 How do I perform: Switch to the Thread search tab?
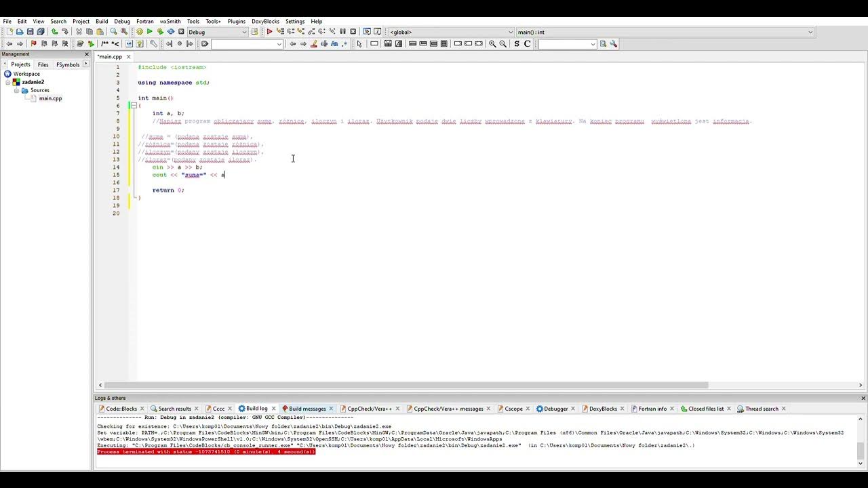(762, 409)
